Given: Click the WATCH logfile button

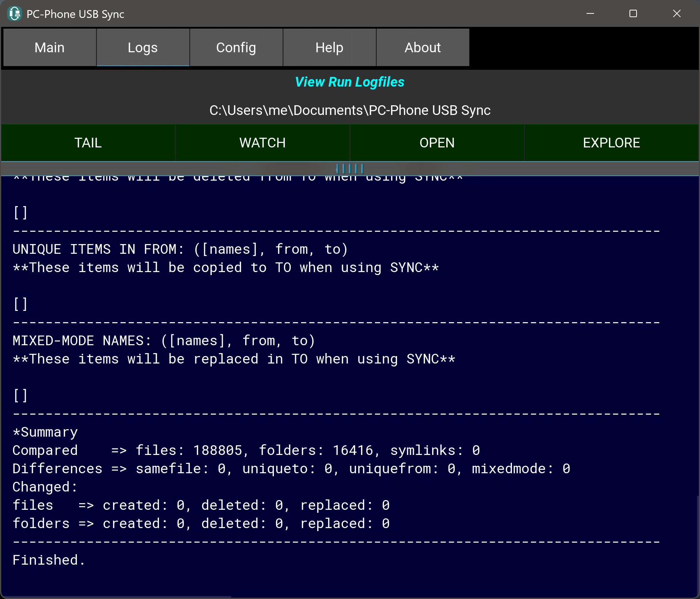Looking at the screenshot, I should pyautogui.click(x=262, y=143).
